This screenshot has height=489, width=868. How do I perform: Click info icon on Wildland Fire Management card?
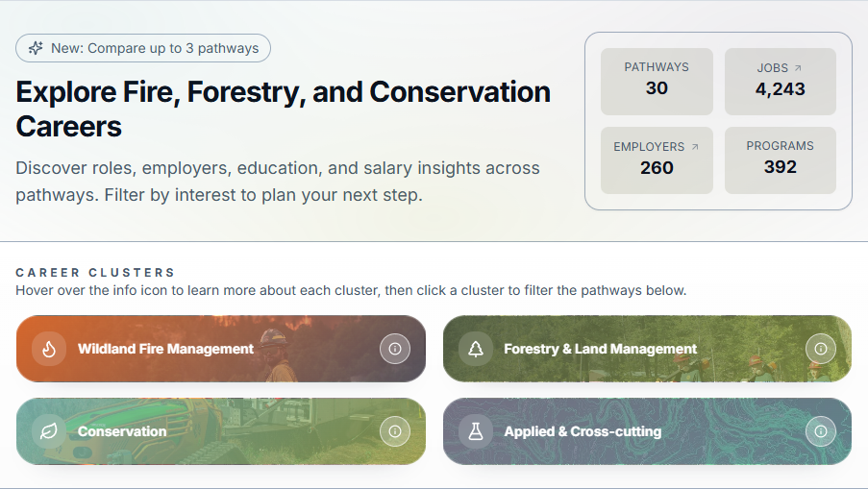pyautogui.click(x=394, y=349)
